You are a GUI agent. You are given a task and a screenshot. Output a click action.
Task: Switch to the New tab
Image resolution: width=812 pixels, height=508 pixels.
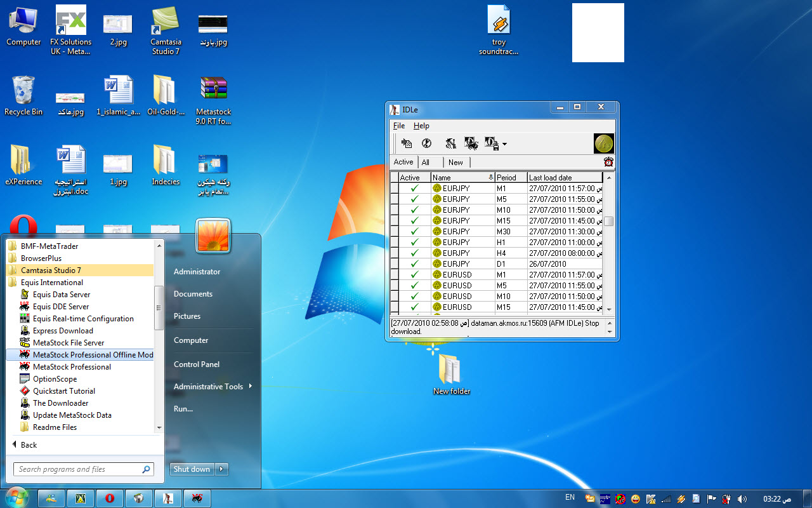(x=456, y=163)
